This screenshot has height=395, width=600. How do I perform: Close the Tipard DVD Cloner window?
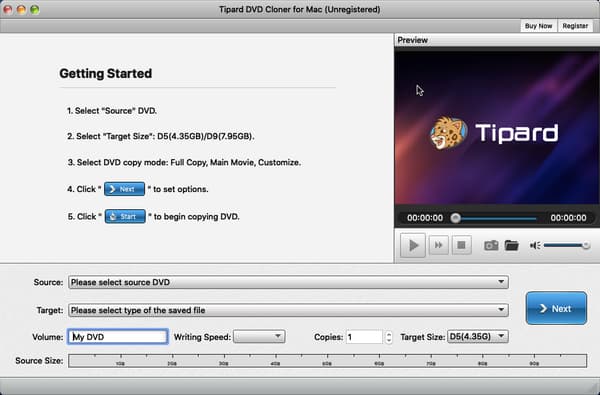(x=8, y=9)
